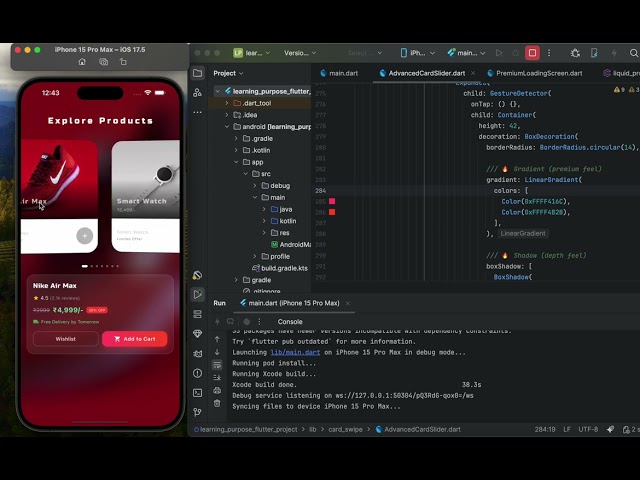Image resolution: width=640 pixels, height=480 pixels.
Task: Open the main.dart run configuration dropdown
Action: [466, 53]
